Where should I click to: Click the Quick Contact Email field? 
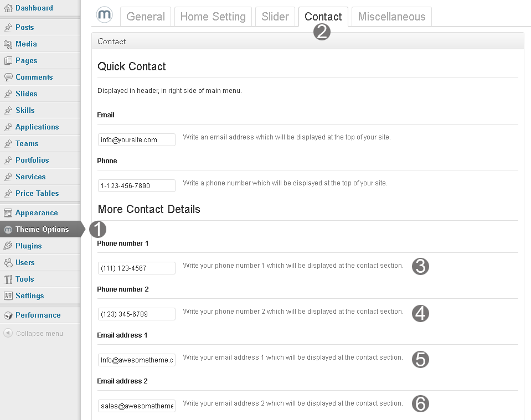point(136,139)
